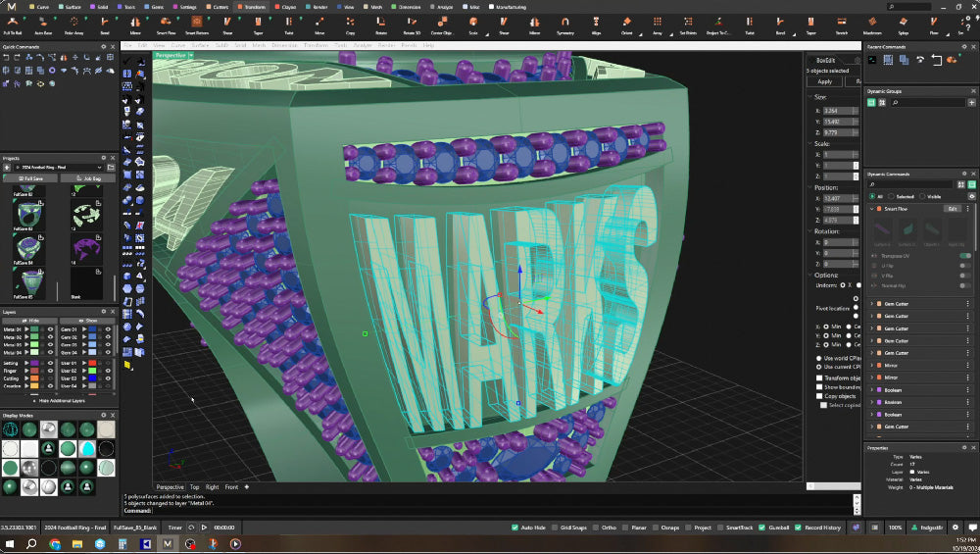Select the Polar Array tool
This screenshot has height=554, width=980.
click(x=73, y=25)
